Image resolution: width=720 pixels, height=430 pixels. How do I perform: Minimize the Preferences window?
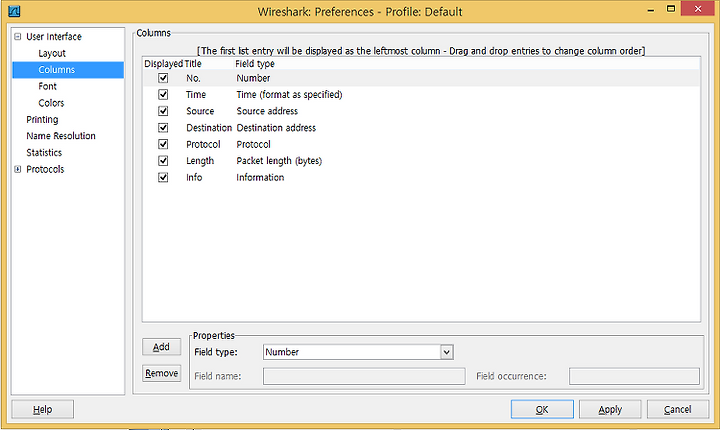point(651,10)
